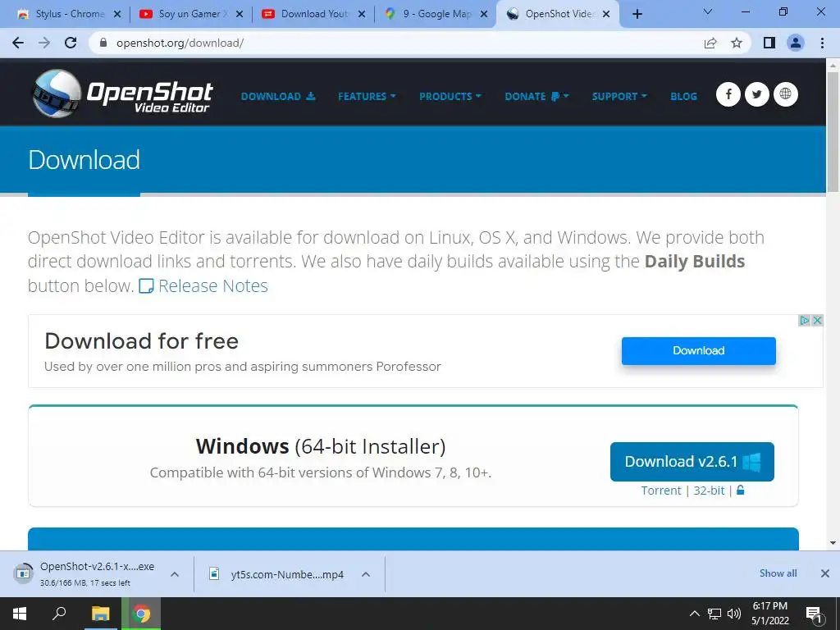Click the page vertical scrollbar thumb
Image resolution: width=840 pixels, height=630 pixels.
(833, 132)
